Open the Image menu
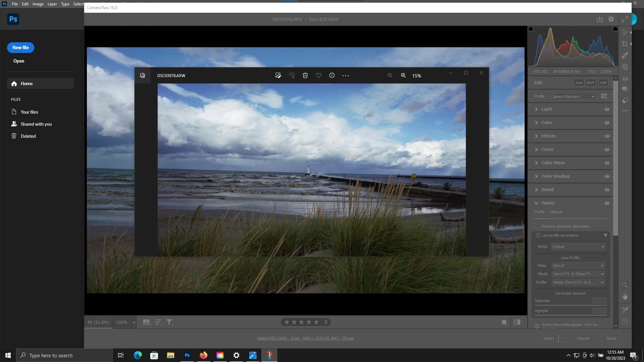The width and height of the screenshot is (644, 362). tap(38, 4)
